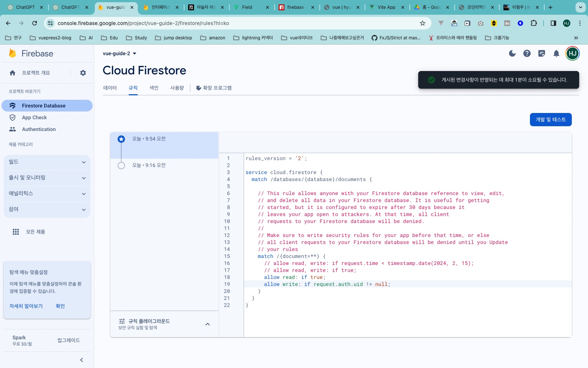Open browser side panel icon

click(x=553, y=23)
